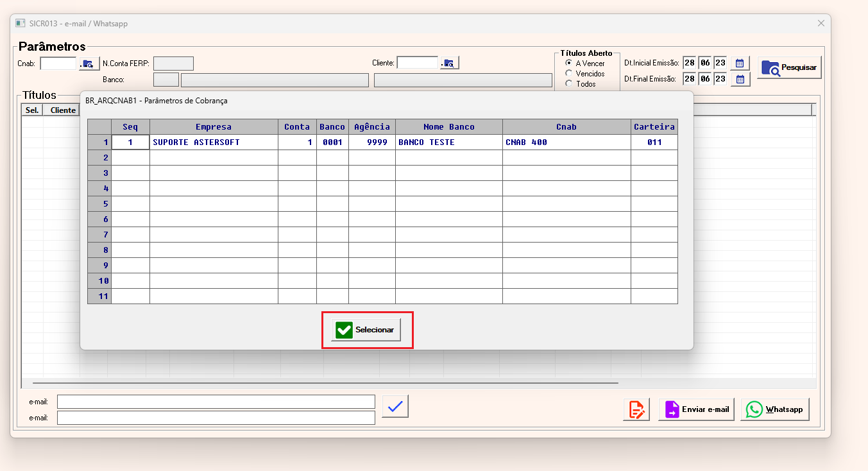868x471 pixels.
Task: Click the Dt.Inicial Emissão year field
Action: 720,63
